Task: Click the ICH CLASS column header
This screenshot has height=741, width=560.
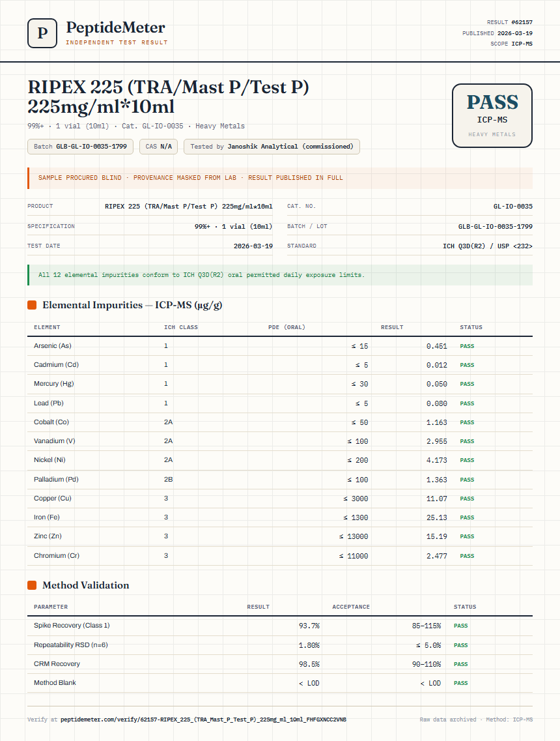Action: click(181, 327)
